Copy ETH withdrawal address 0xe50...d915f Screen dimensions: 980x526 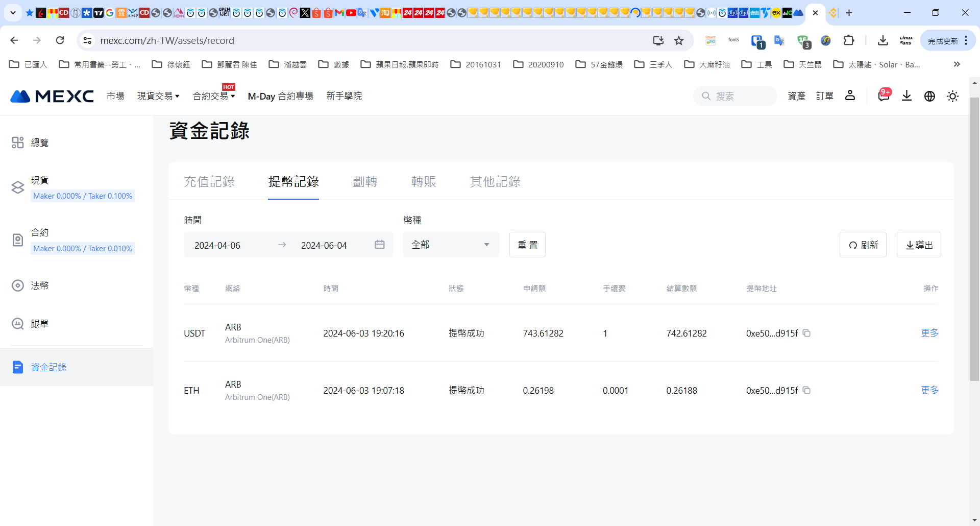click(x=806, y=390)
